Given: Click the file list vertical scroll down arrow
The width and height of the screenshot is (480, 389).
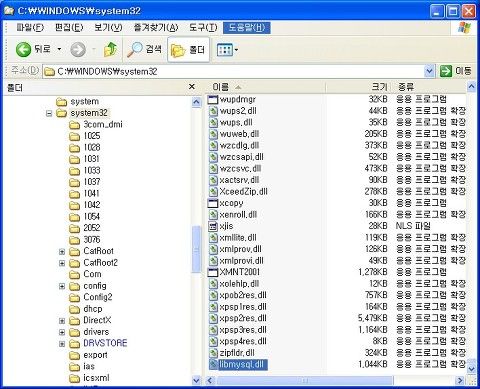Looking at the screenshot, I should (x=471, y=369).
